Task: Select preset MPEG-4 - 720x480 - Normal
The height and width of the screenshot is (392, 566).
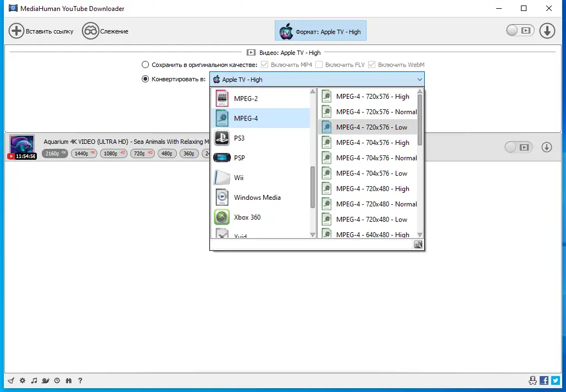Action: click(x=368, y=204)
